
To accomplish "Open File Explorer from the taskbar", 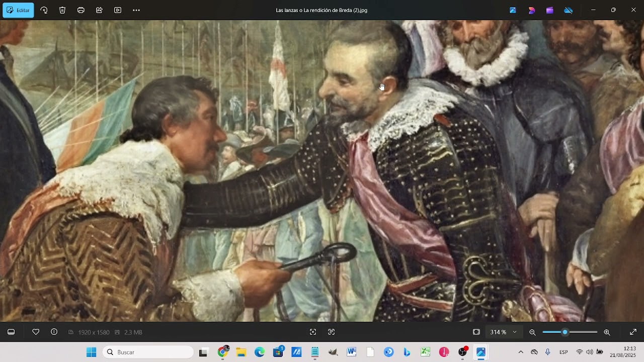I will 241,352.
